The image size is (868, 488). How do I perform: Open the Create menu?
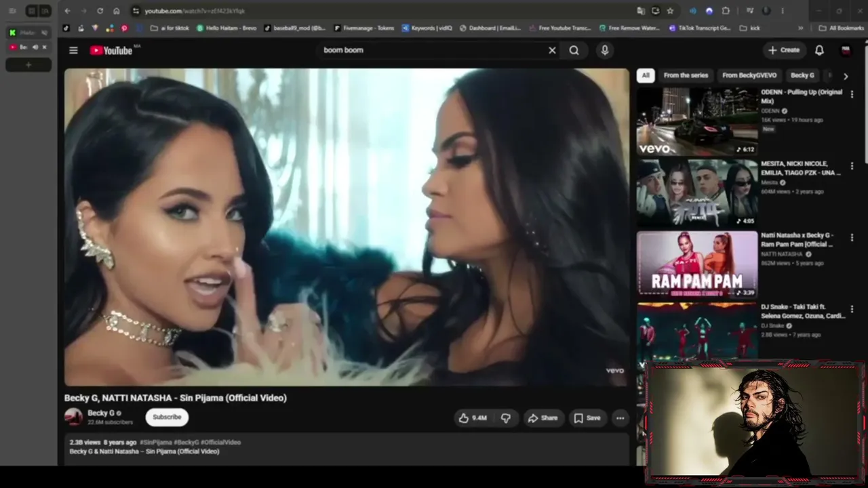click(784, 50)
